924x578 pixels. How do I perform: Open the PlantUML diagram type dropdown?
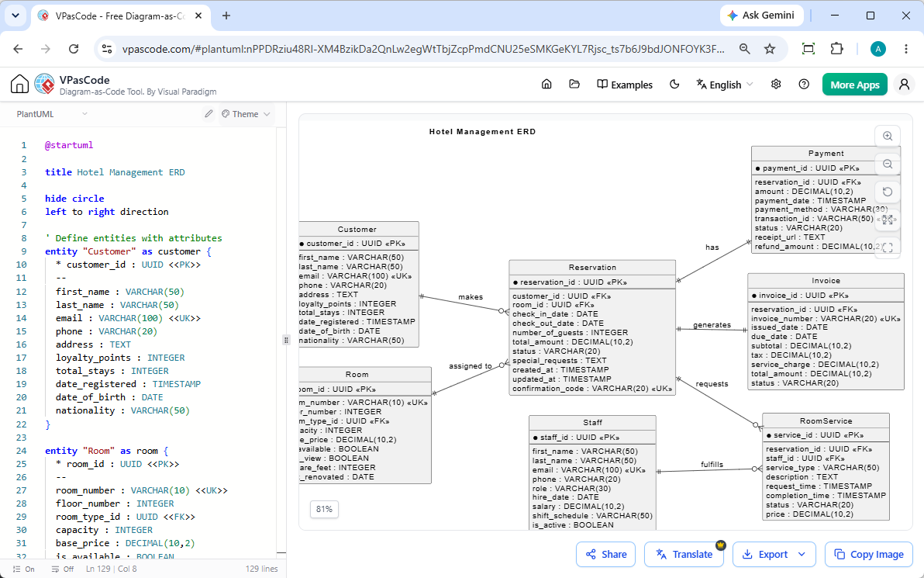tap(52, 114)
